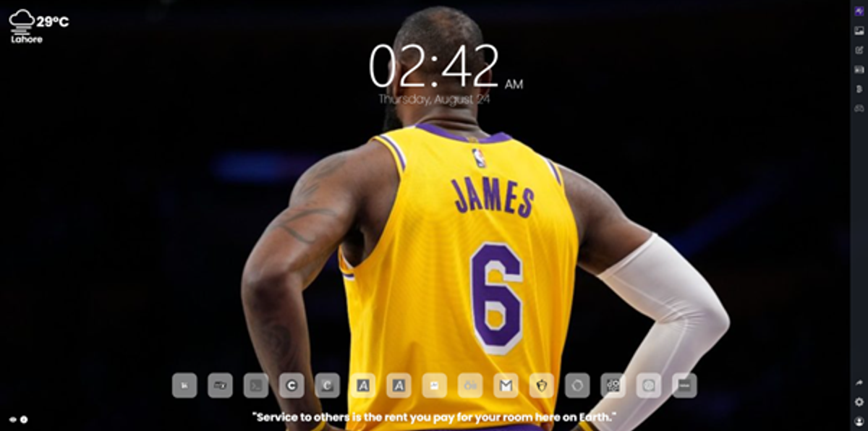868x431 pixels.
Task: Open the game controller icon in the sidebar
Action: (859, 108)
